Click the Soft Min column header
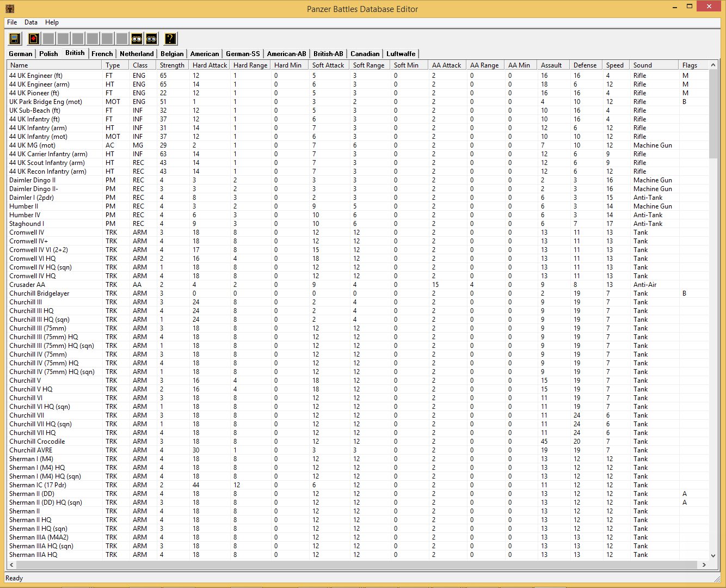Viewport: 726px width, 588px height. pyautogui.click(x=409, y=65)
